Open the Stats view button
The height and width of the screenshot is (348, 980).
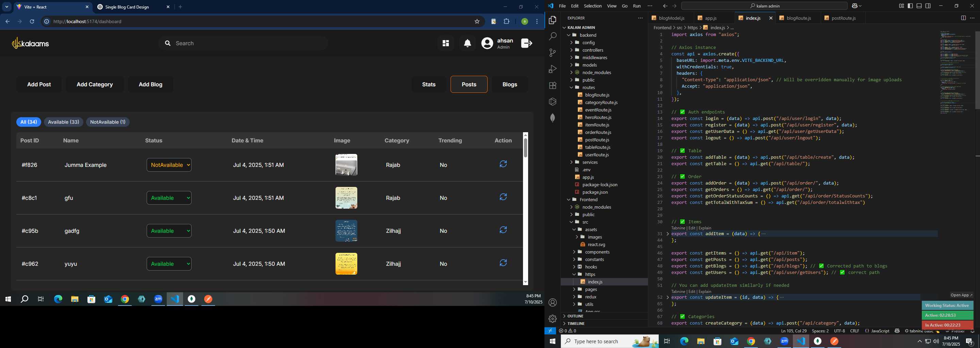(429, 84)
